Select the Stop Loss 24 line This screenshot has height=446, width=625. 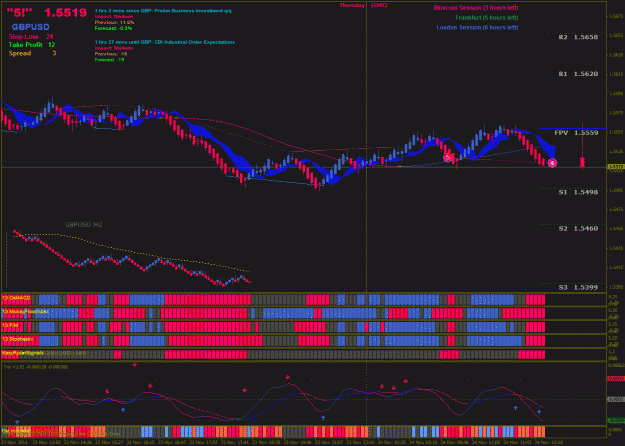click(31, 36)
